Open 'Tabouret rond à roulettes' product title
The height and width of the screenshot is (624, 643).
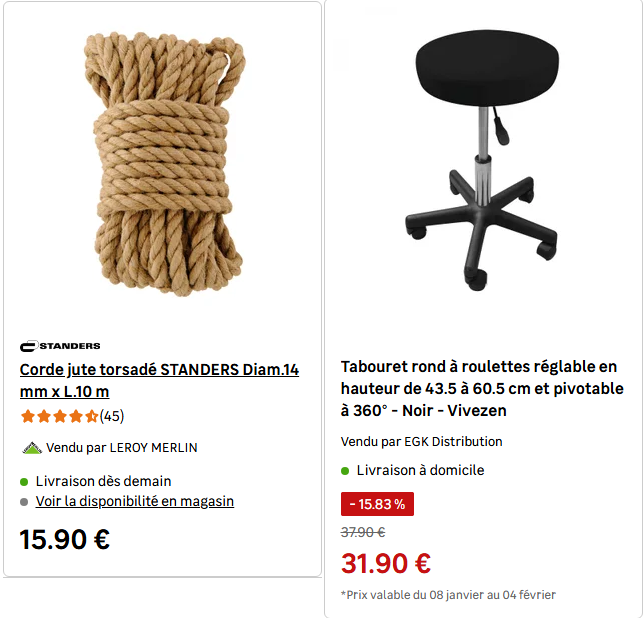(482, 389)
